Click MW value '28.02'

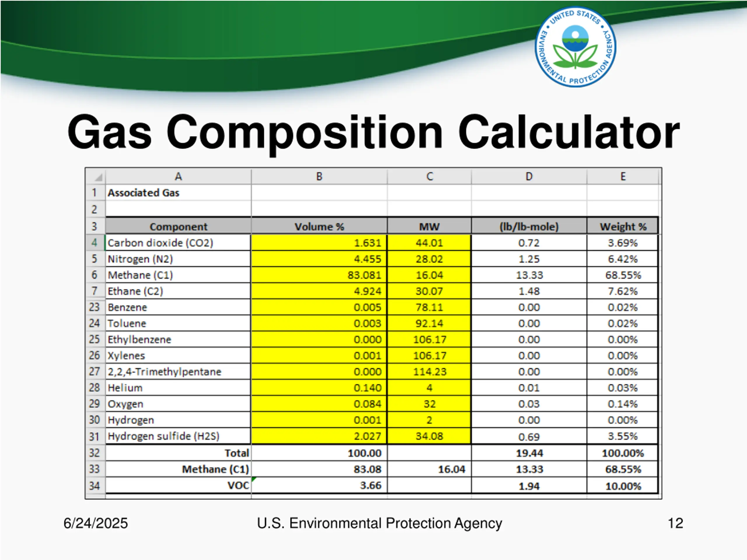pos(429,259)
